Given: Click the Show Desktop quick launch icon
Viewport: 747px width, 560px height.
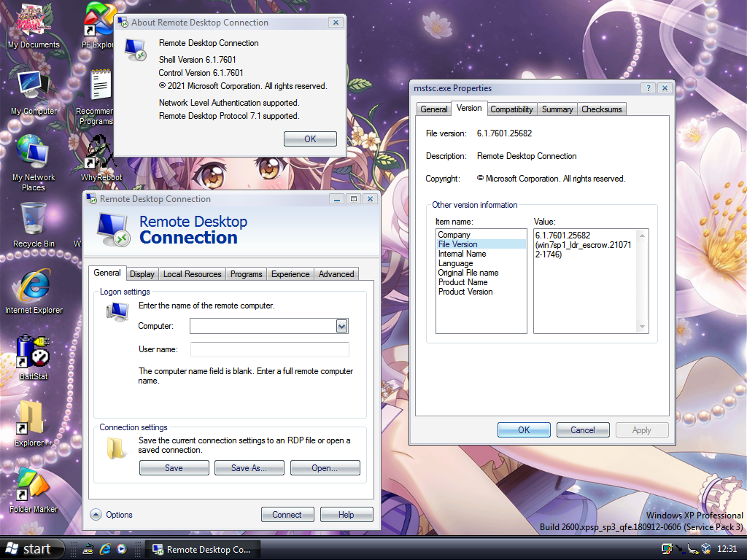Looking at the screenshot, I should 88,549.
